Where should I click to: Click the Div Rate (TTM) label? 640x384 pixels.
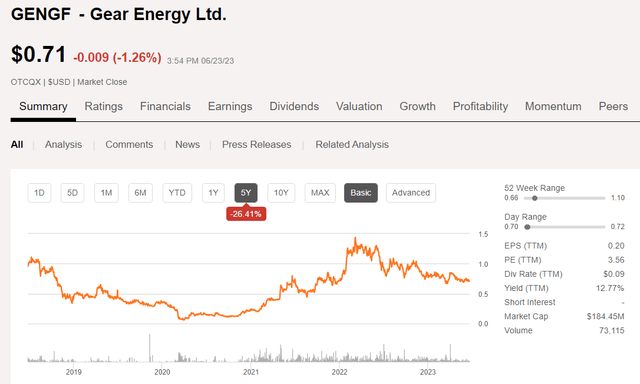tap(533, 274)
